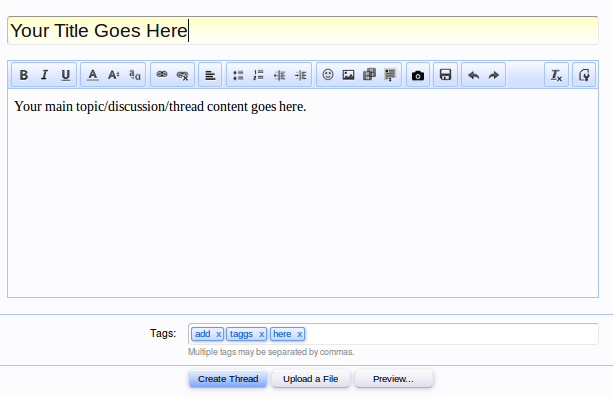Insert an ordered numbered list

click(258, 75)
